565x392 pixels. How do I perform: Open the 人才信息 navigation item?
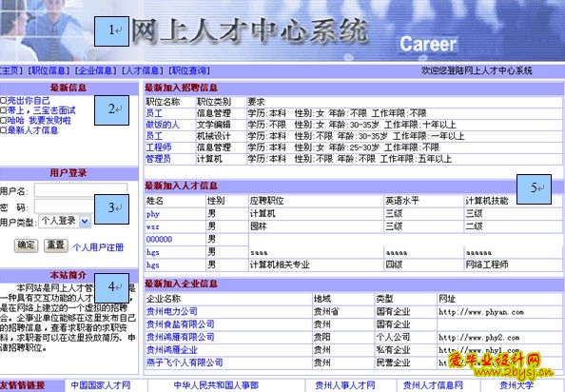click(x=143, y=70)
